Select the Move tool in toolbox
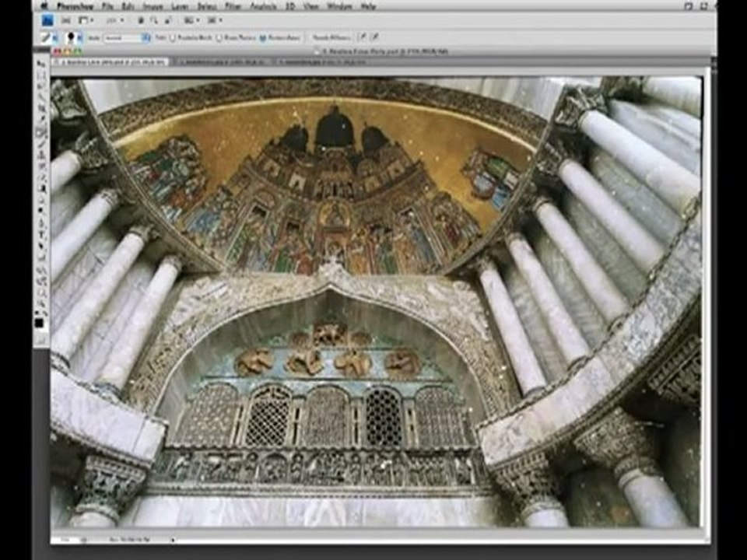 (x=41, y=65)
